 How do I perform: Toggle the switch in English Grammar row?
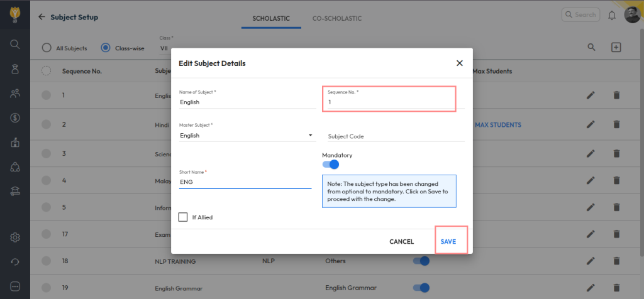pos(421,288)
